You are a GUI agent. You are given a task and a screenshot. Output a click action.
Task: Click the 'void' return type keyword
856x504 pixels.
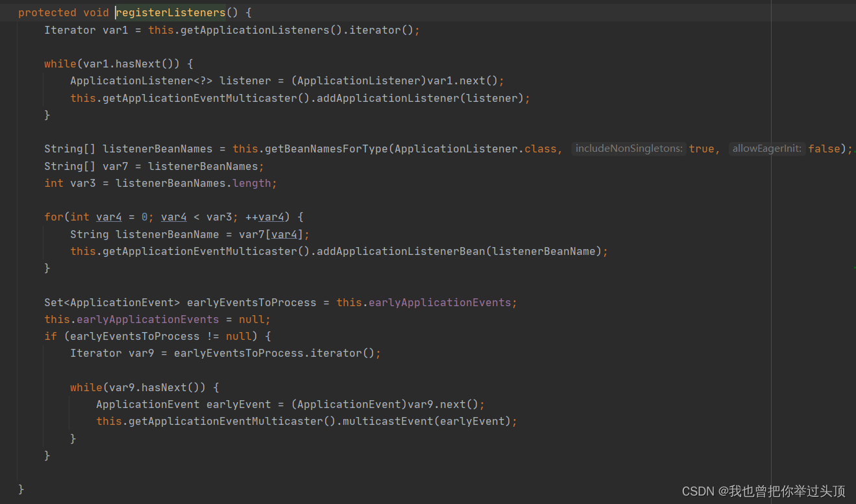pos(96,13)
